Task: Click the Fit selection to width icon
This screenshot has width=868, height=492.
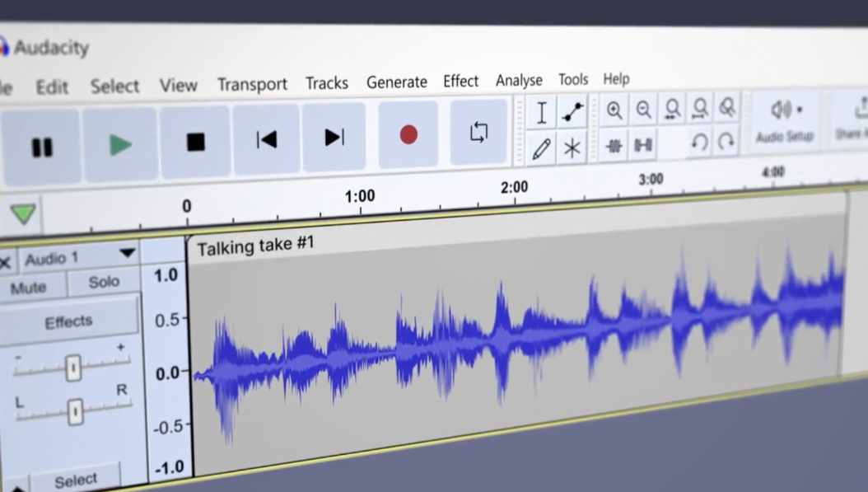Action: (x=673, y=109)
